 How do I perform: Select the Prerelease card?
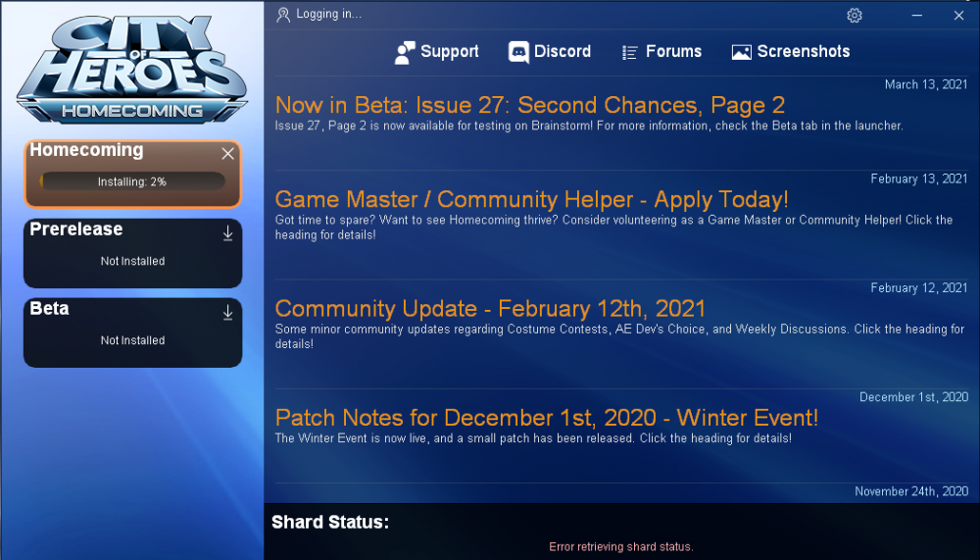pos(132,253)
